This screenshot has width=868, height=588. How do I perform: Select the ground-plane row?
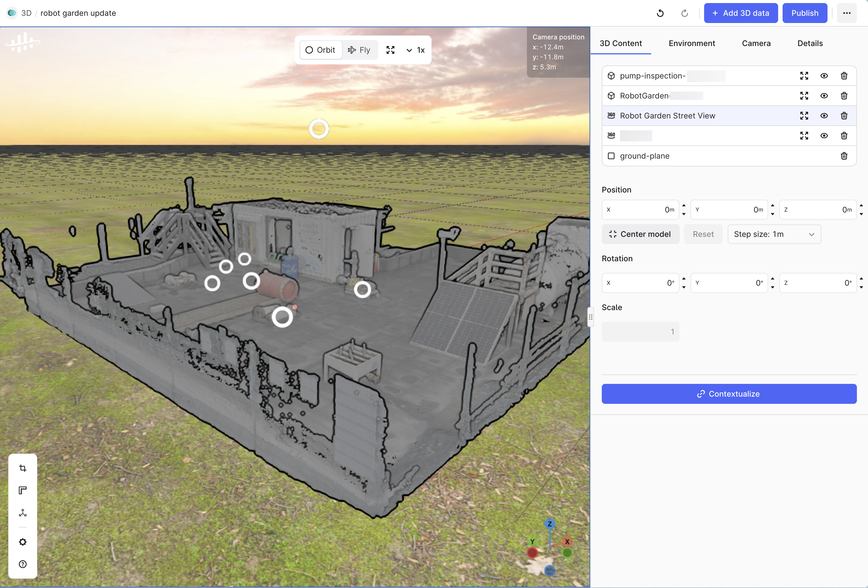coord(729,156)
